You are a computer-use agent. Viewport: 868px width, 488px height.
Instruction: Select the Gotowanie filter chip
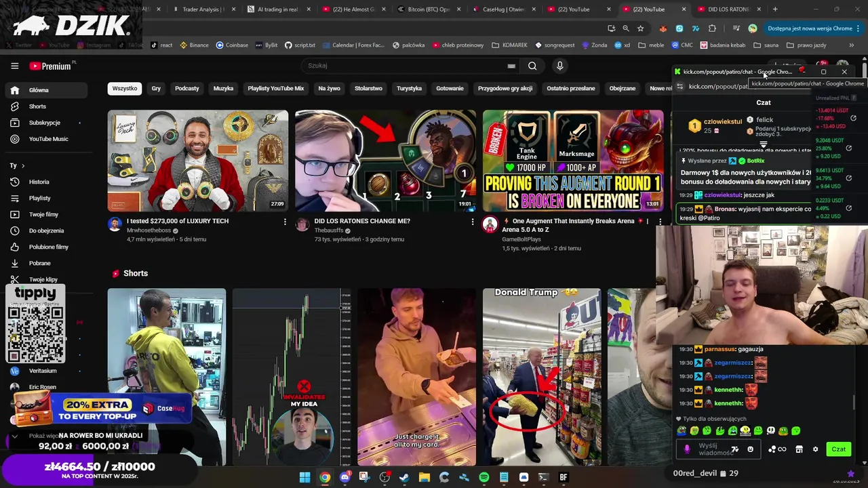pos(450,88)
